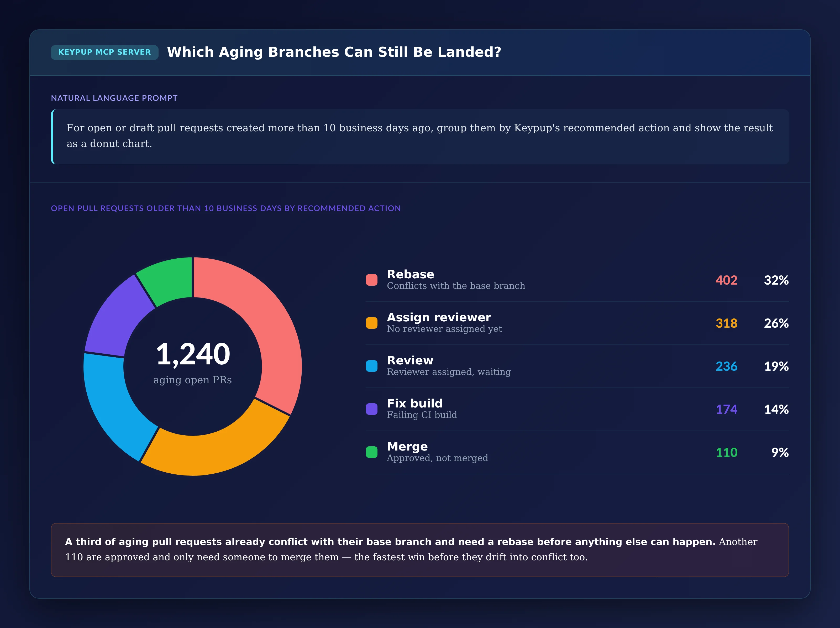
Task: Click the KEYPUP MCP SERVER badge
Action: click(104, 52)
